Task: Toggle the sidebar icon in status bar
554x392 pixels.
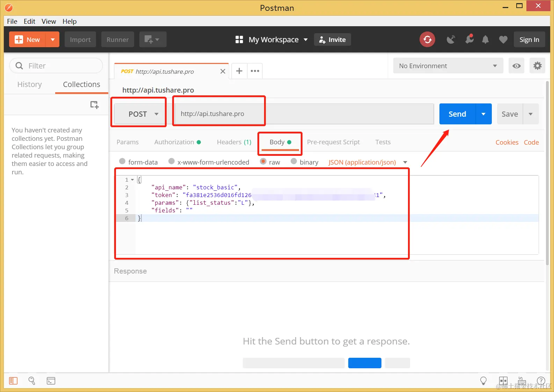Action: (13, 381)
